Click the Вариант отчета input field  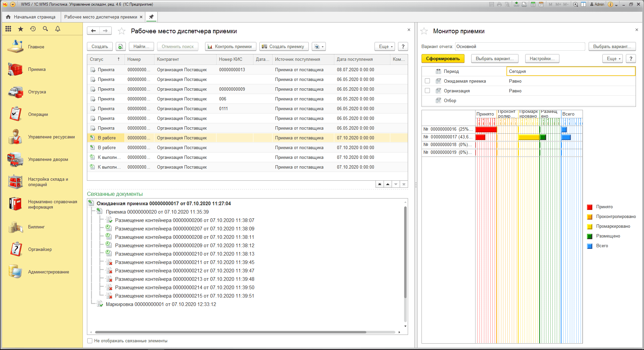coord(520,47)
